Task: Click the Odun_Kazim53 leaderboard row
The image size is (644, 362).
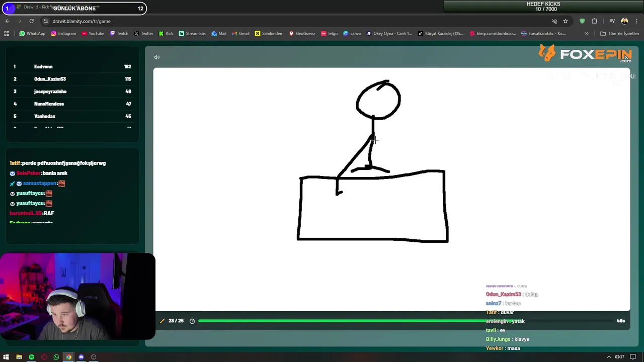Action: pyautogui.click(x=72, y=79)
